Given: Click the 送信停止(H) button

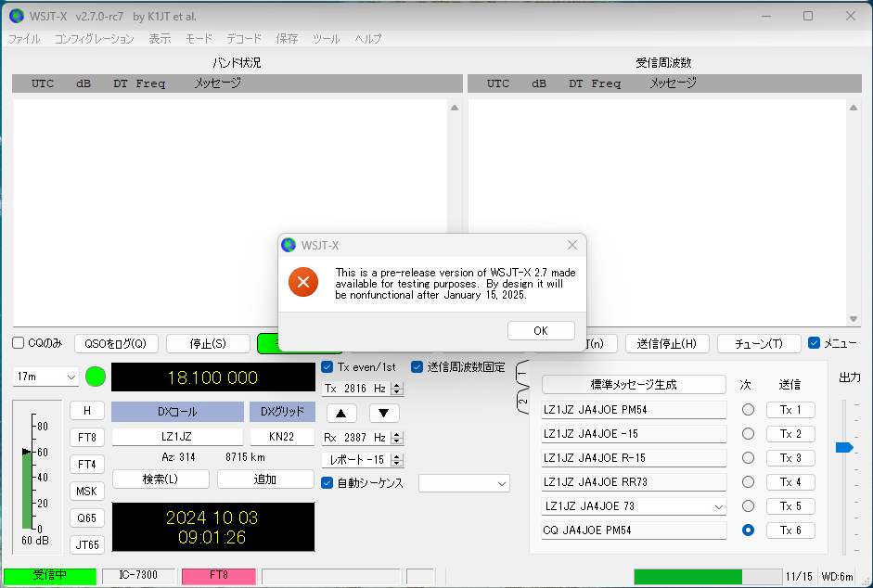Looking at the screenshot, I should pos(667,343).
